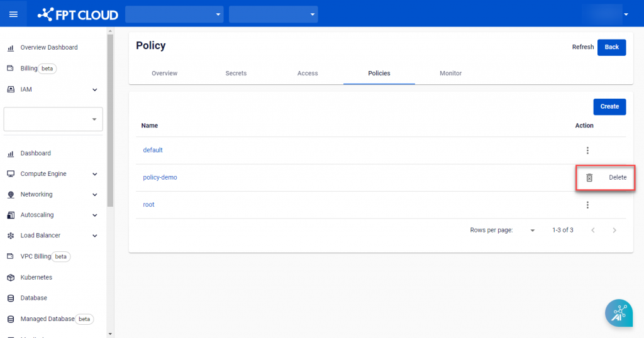
Task: Click the Load Balancer sidebar icon
Action: [11, 236]
